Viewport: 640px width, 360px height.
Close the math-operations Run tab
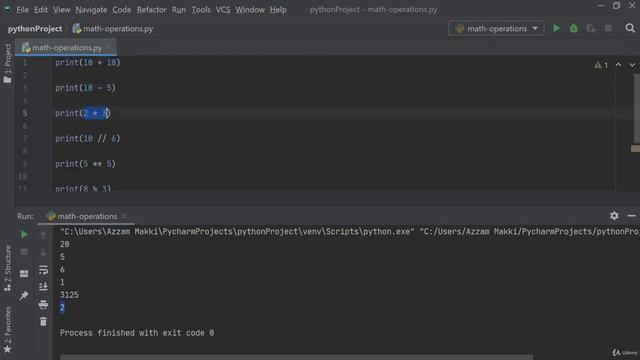(x=124, y=216)
